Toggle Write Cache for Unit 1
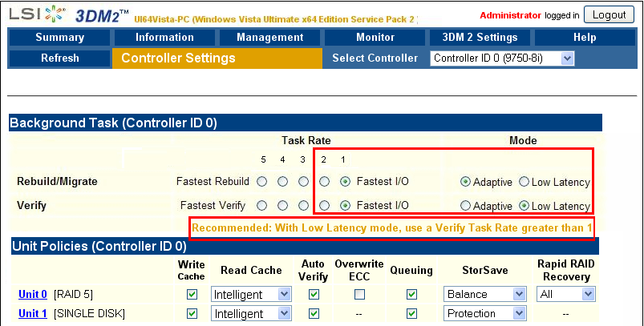This screenshot has height=326, width=644. (x=192, y=314)
